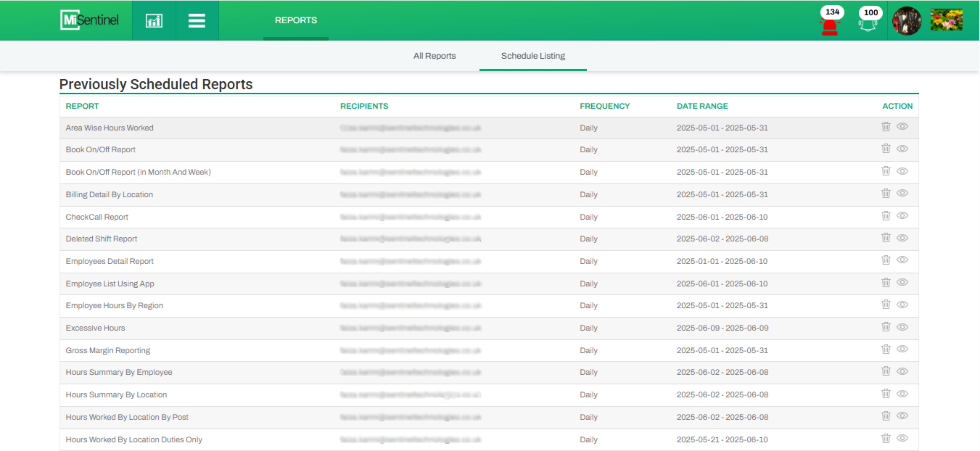The height and width of the screenshot is (451, 980).
Task: View the Employee List Using App schedule
Action: point(902,282)
